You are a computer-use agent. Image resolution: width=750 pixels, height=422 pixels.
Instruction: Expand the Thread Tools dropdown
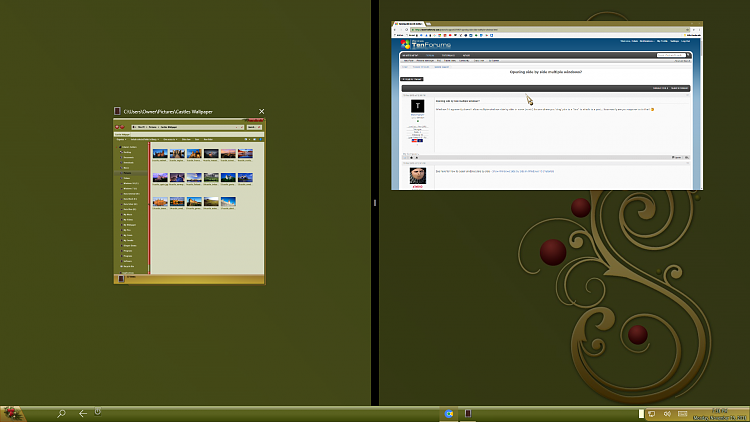point(661,88)
